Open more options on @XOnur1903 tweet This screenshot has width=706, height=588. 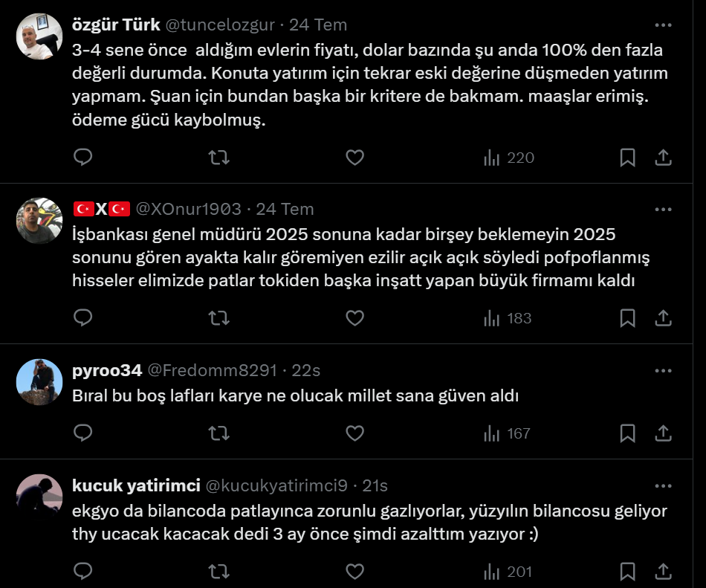click(663, 208)
